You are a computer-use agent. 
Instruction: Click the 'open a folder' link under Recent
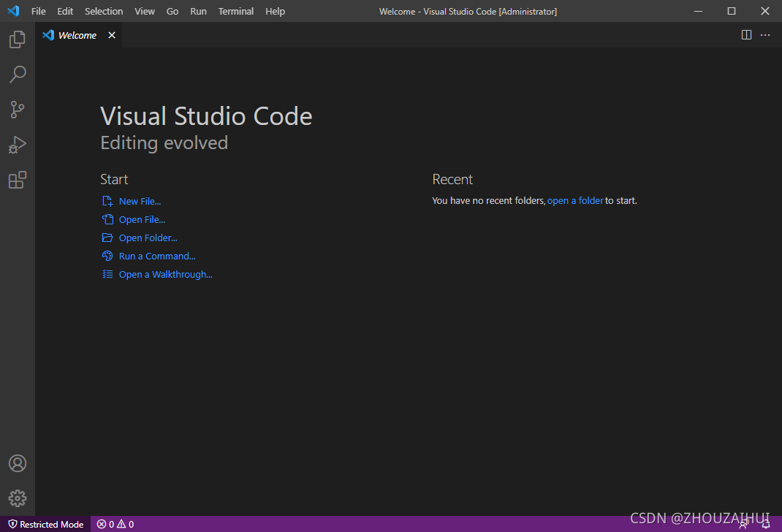[575, 200]
